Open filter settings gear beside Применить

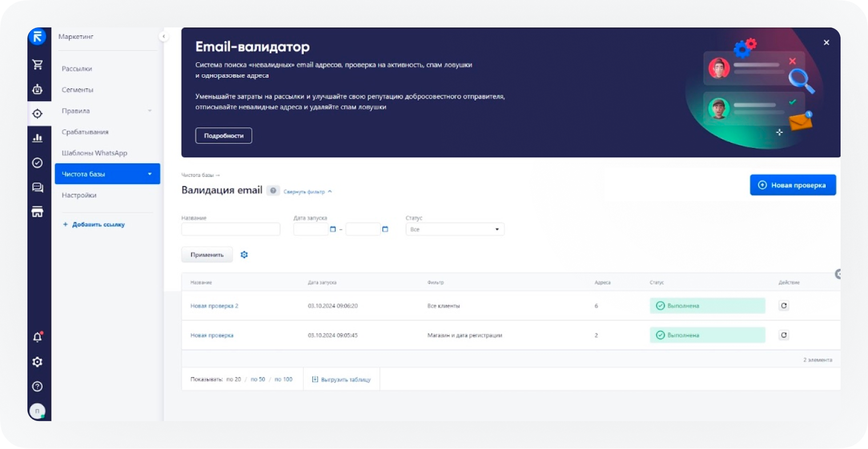coord(244,255)
